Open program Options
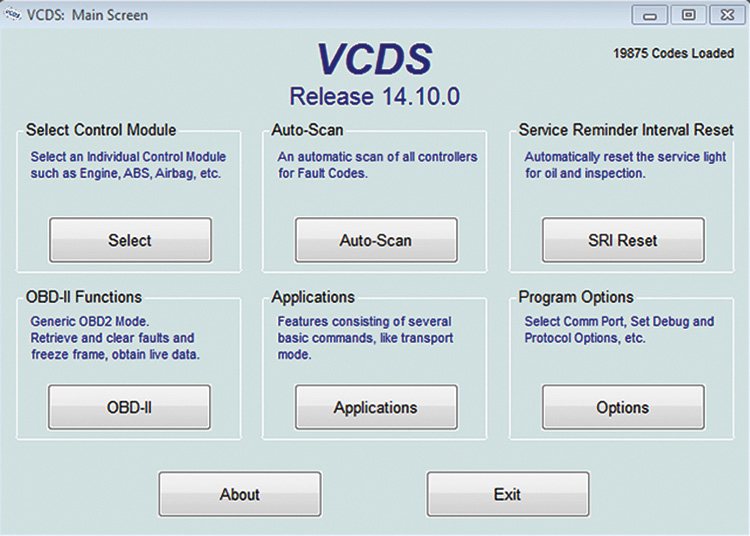 coord(623,407)
